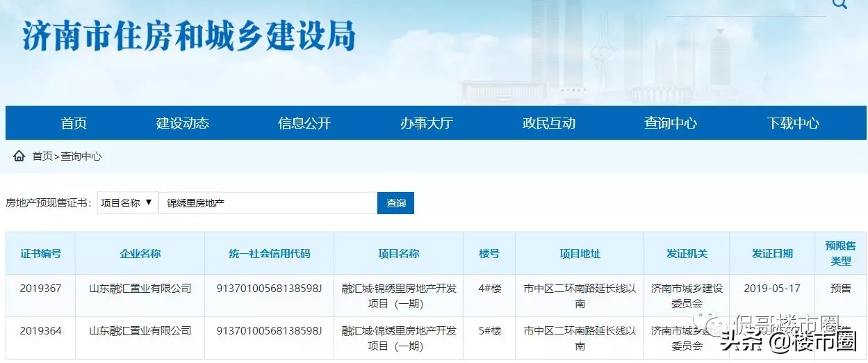The image size is (868, 363).
Task: Open the 办事大厅 navigation menu
Action: (427, 123)
